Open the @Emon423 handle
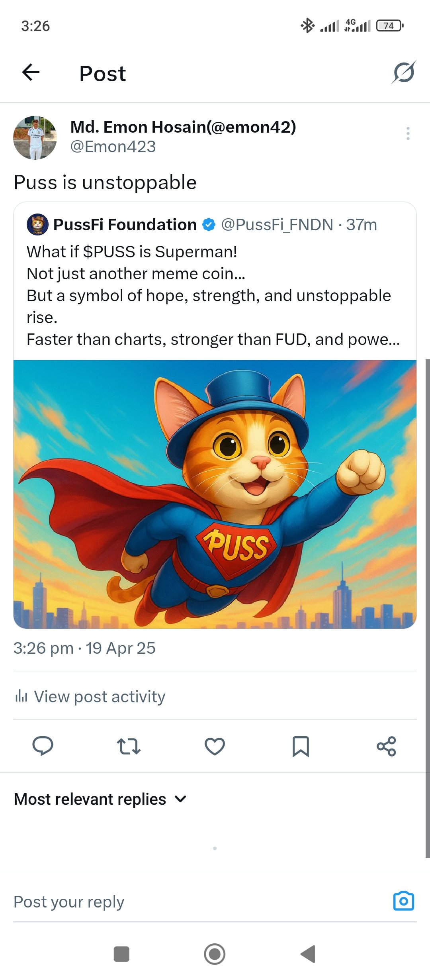430x980 pixels. [x=113, y=147]
